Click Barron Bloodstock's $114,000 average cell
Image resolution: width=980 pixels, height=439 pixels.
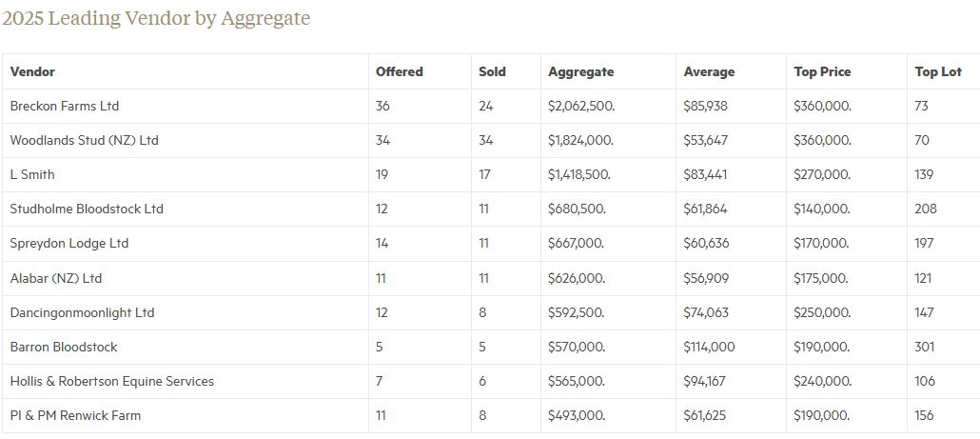point(709,347)
